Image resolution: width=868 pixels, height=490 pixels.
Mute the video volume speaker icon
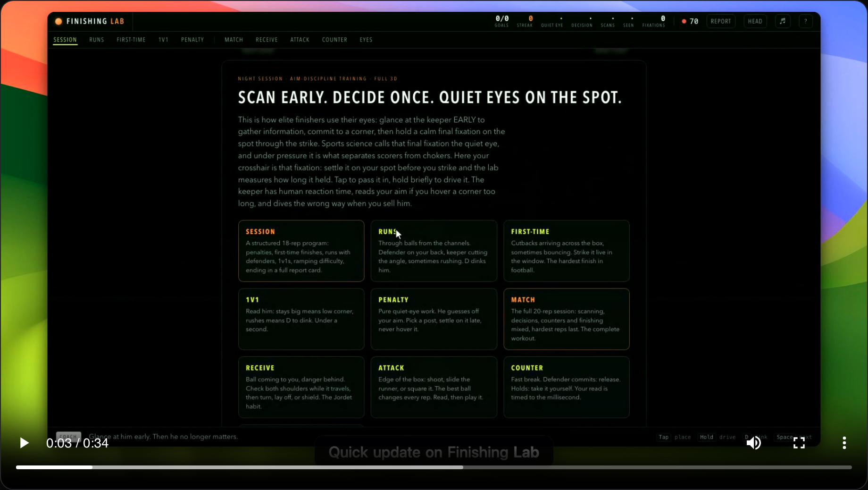pyautogui.click(x=753, y=443)
